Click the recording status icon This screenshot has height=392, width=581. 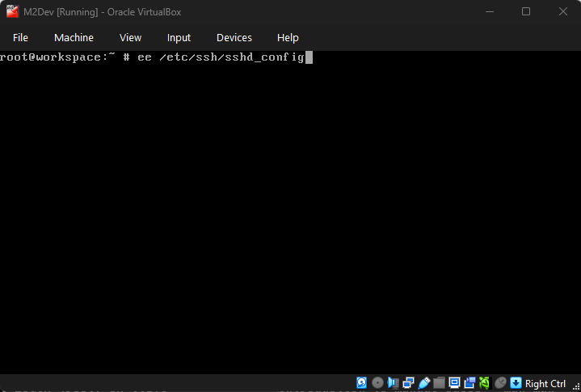pyautogui.click(x=469, y=383)
